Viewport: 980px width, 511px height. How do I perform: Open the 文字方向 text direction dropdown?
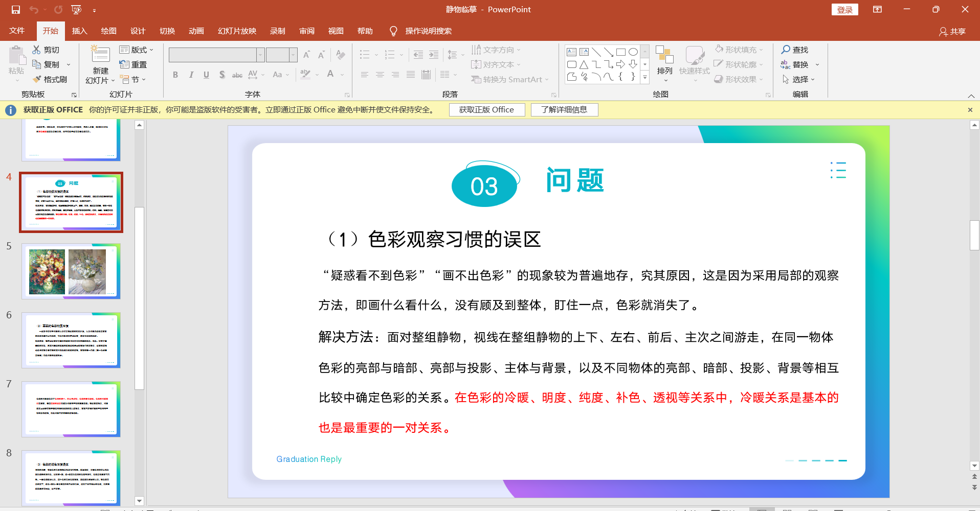click(496, 50)
